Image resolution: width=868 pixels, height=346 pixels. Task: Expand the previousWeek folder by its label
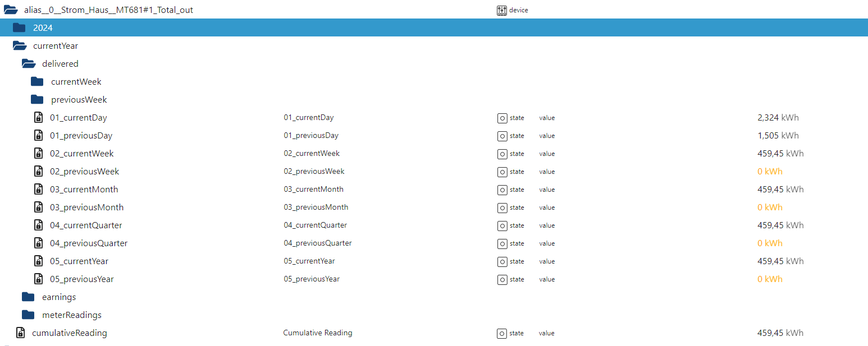tap(79, 100)
